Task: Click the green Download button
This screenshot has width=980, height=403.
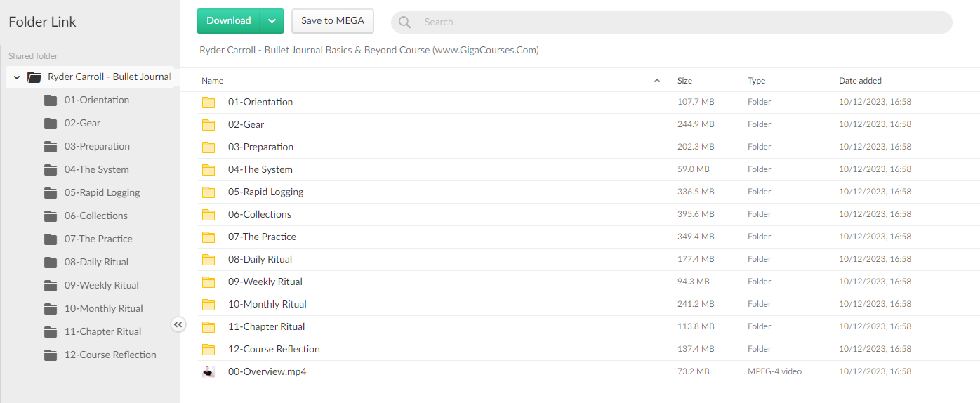Action: pyautogui.click(x=229, y=21)
